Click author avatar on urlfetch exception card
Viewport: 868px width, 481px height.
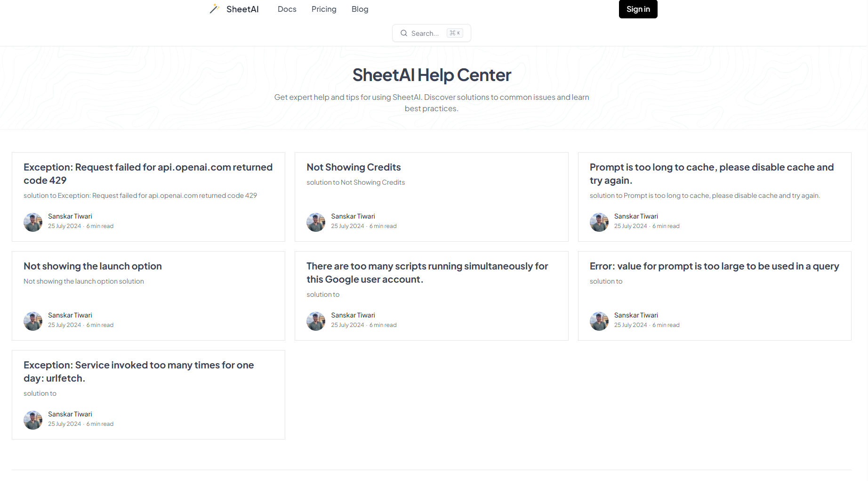coord(33,420)
